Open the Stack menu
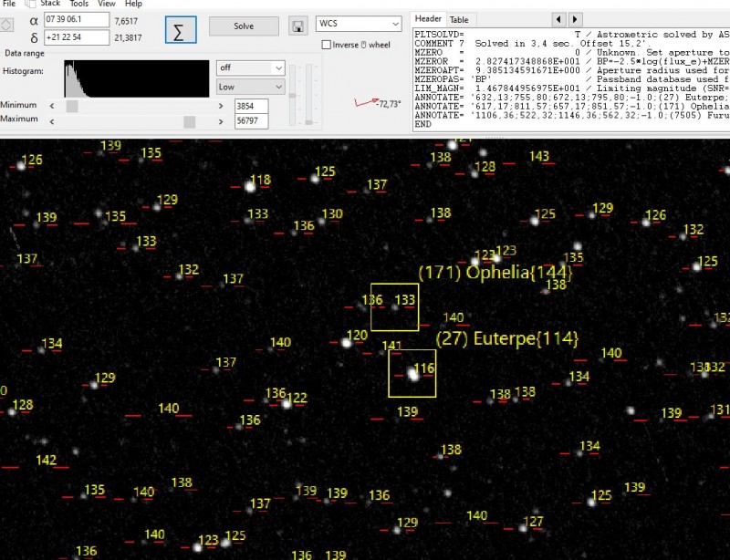Viewport: 730px width, 560px height. coord(50,4)
